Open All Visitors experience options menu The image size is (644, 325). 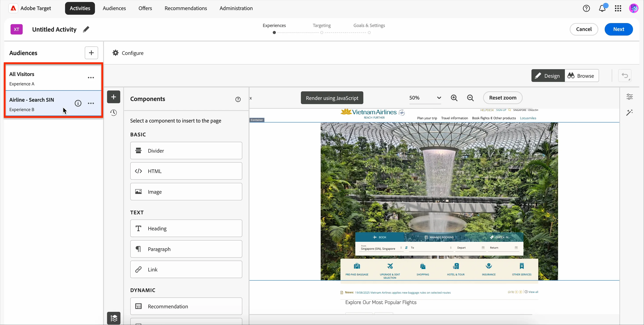pos(91,78)
